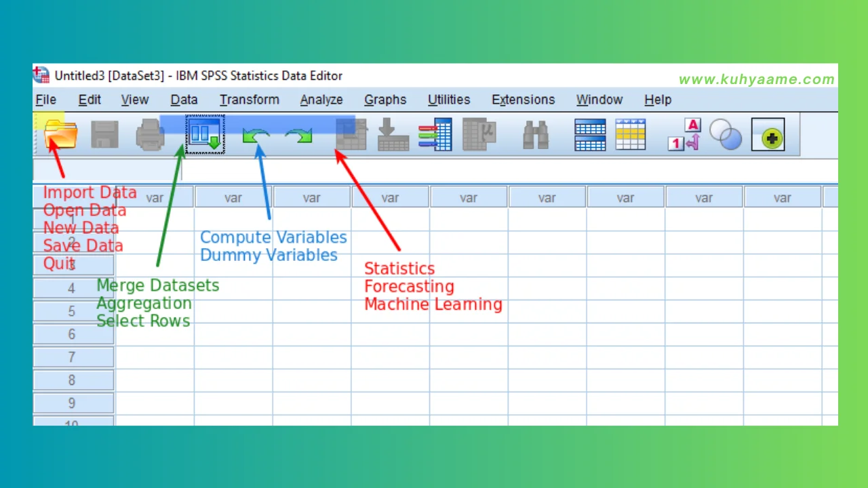Screen dimensions: 868x488
Task: Select row header 5
Action: point(73,311)
